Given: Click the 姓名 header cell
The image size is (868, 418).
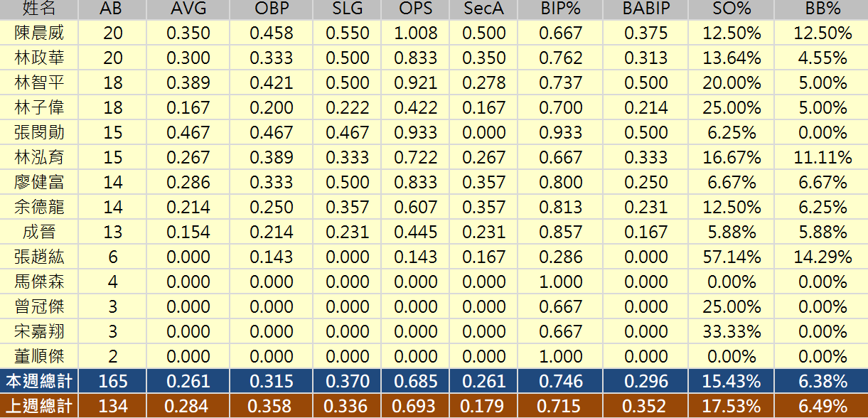Looking at the screenshot, I should point(39,9).
